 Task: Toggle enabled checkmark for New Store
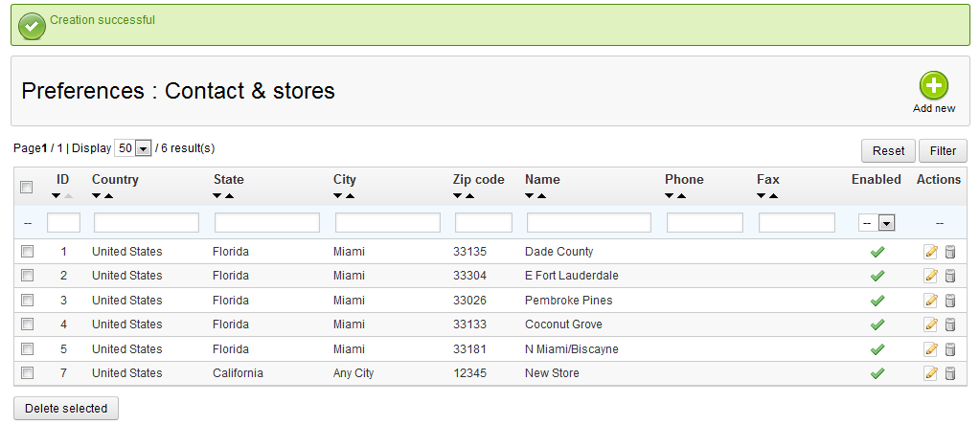tap(877, 373)
